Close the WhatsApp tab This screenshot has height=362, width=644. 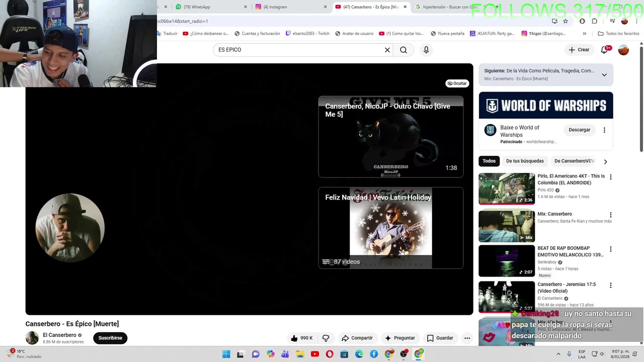pos(246,7)
